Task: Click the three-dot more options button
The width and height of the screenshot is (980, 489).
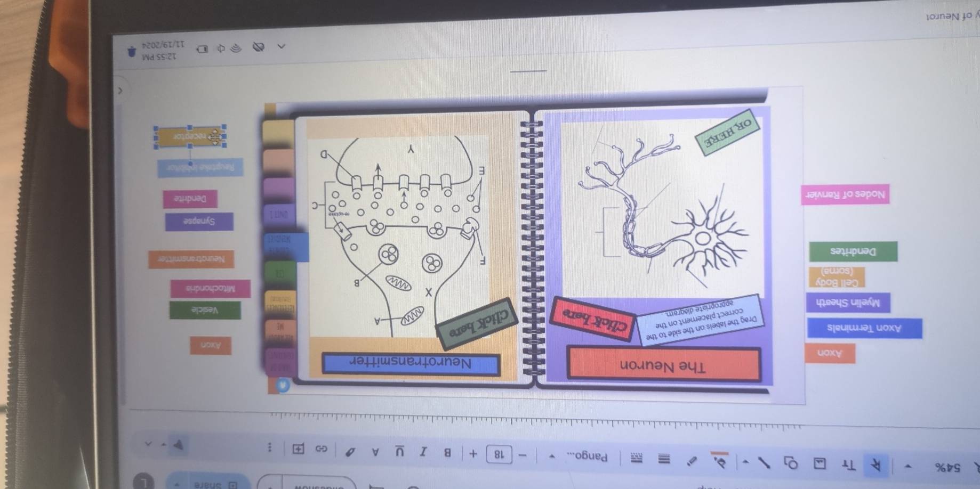Action: [270, 447]
